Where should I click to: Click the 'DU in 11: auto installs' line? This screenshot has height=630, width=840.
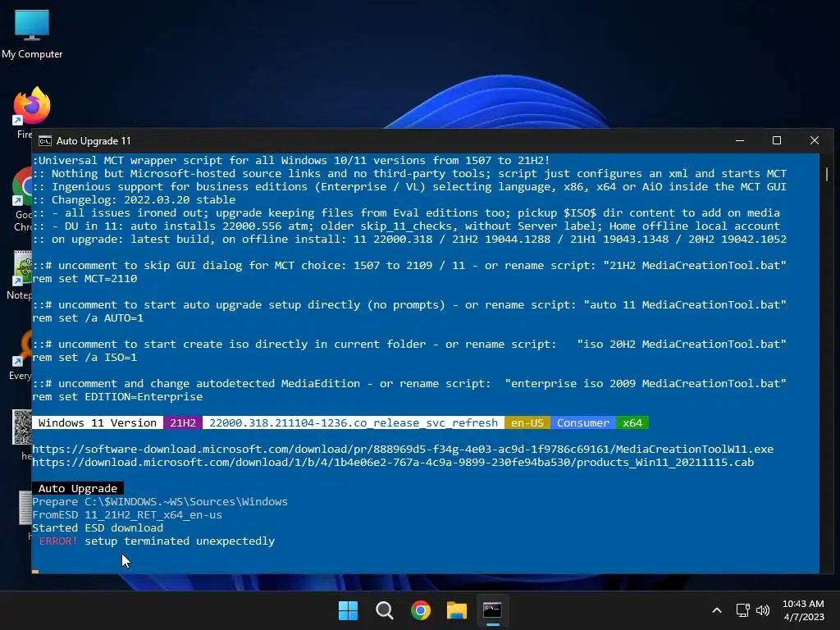[x=406, y=226]
